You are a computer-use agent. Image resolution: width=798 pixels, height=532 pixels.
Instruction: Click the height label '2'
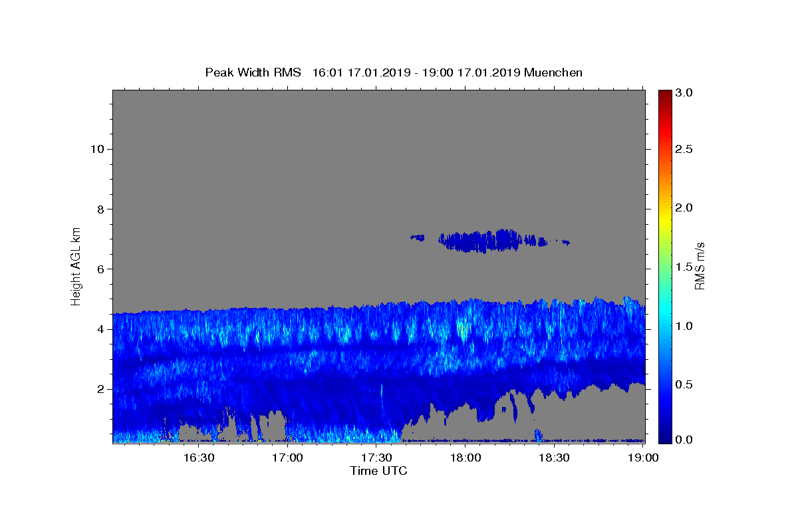pyautogui.click(x=99, y=389)
